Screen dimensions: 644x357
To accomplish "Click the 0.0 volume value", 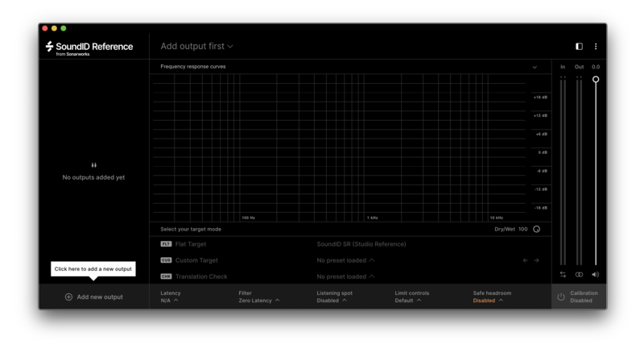I will (596, 67).
